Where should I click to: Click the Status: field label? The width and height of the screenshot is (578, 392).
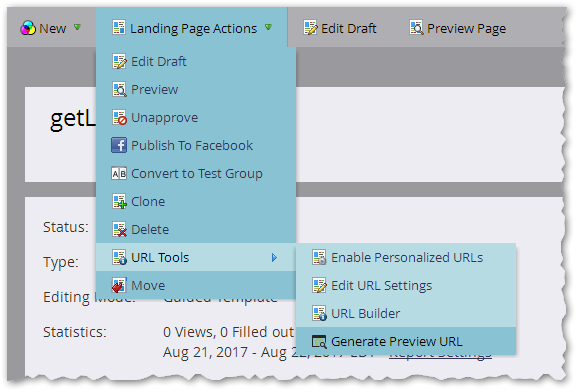[x=66, y=227]
